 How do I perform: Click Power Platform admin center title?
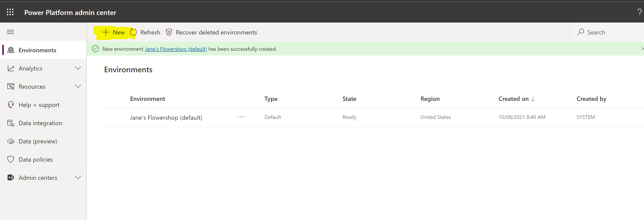coord(70,13)
